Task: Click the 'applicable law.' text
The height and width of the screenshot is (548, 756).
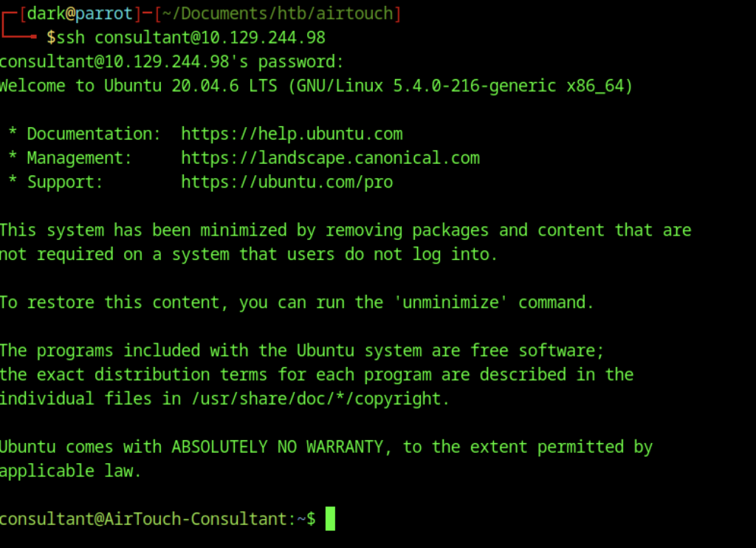Action: 70,471
